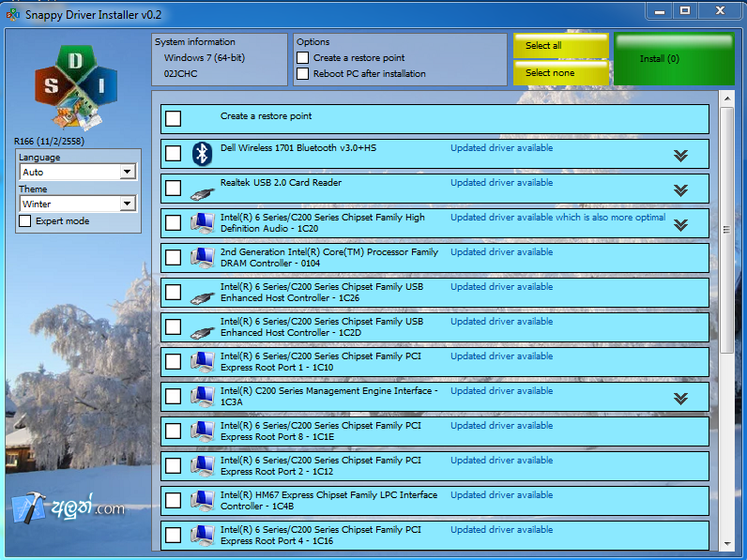
Task: Maximize the Snappy Driver Installer window
Action: (x=685, y=11)
